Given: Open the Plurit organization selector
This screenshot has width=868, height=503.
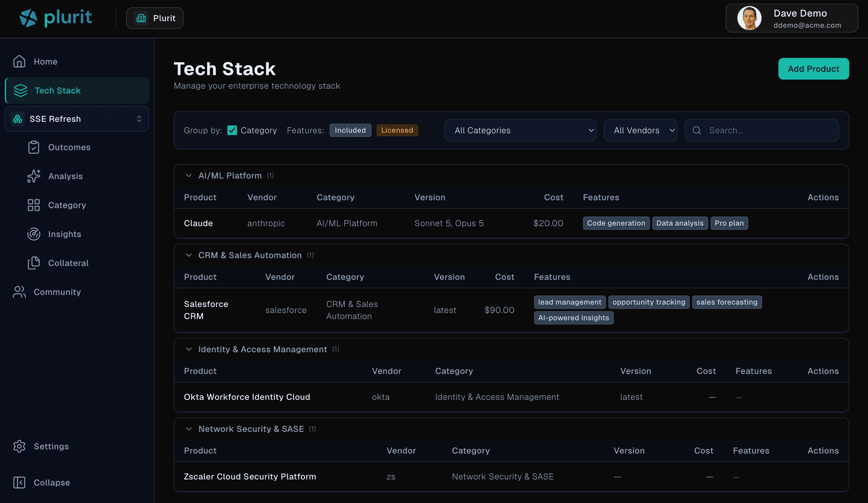Looking at the screenshot, I should (x=155, y=18).
